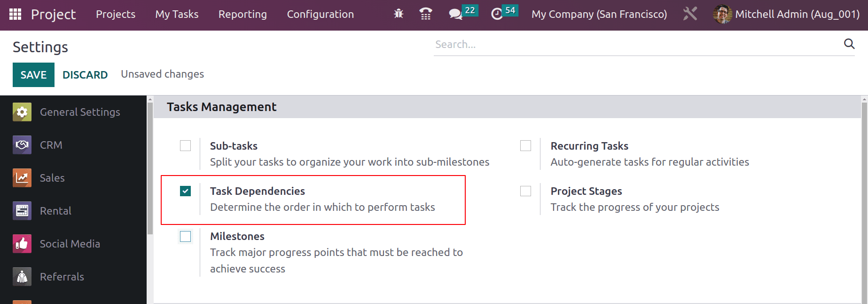Enable the Sub-tasks checkbox

(186, 146)
